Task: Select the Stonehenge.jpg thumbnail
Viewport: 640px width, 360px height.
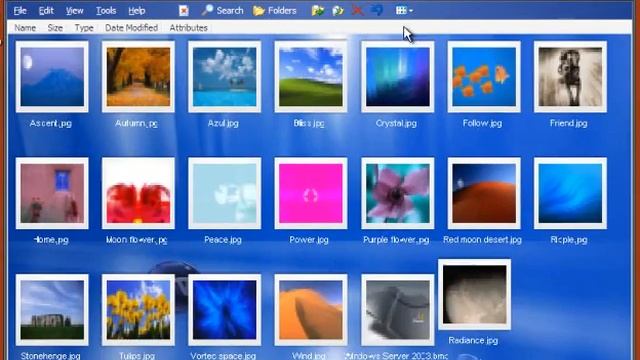Action: pos(52,310)
